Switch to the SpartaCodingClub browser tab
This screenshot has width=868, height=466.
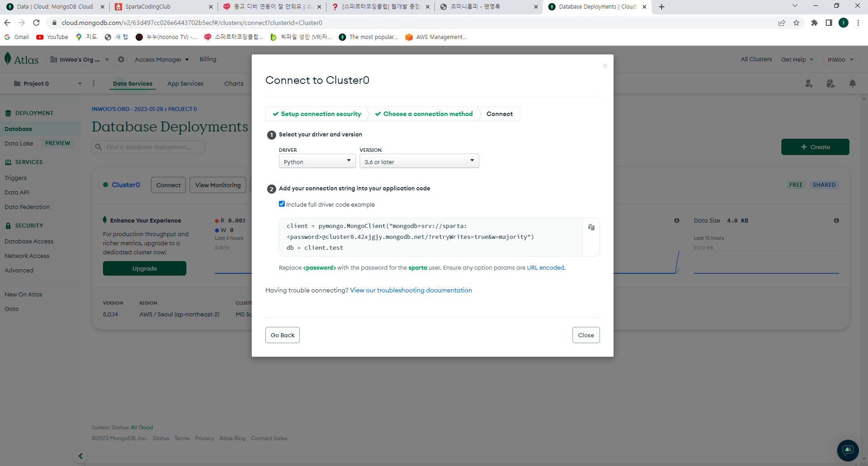[163, 7]
